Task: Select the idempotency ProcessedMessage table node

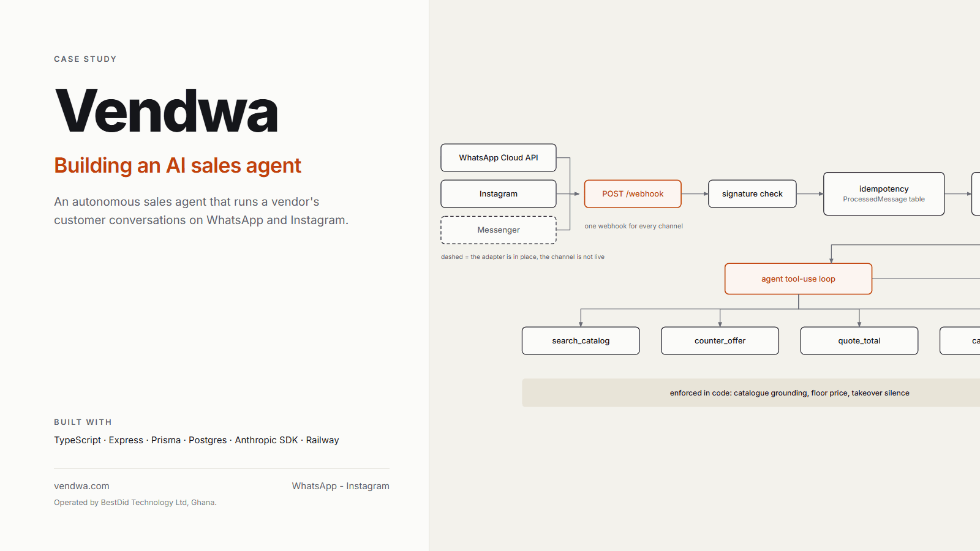Action: (884, 194)
